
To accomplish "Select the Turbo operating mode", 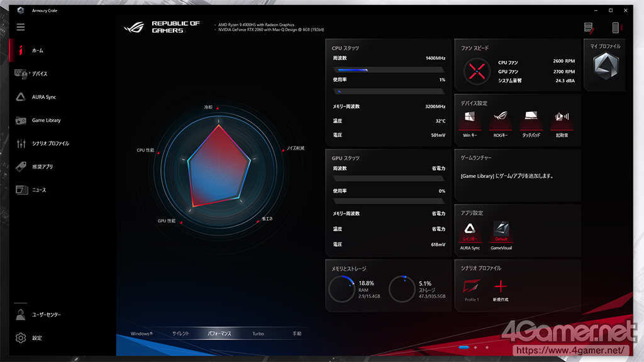I will (258, 334).
